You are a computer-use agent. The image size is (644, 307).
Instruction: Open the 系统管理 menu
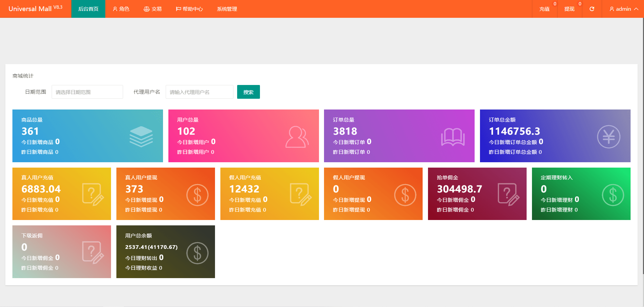[227, 9]
